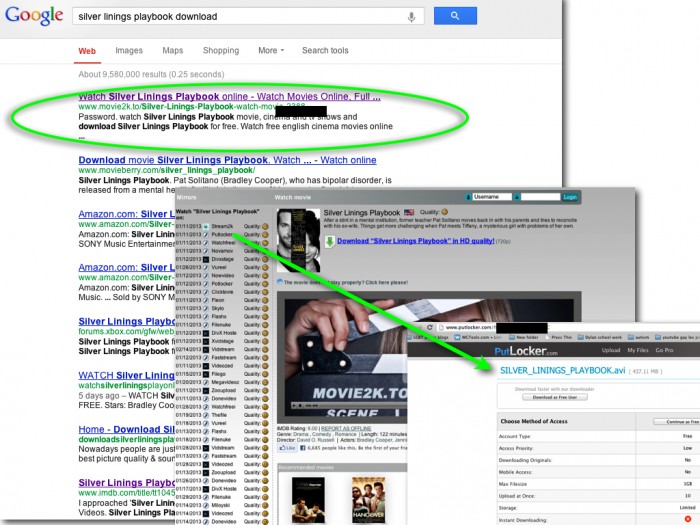Click the blue Google search magnifier button
Viewport: 700px width, 525px height.
click(x=455, y=16)
